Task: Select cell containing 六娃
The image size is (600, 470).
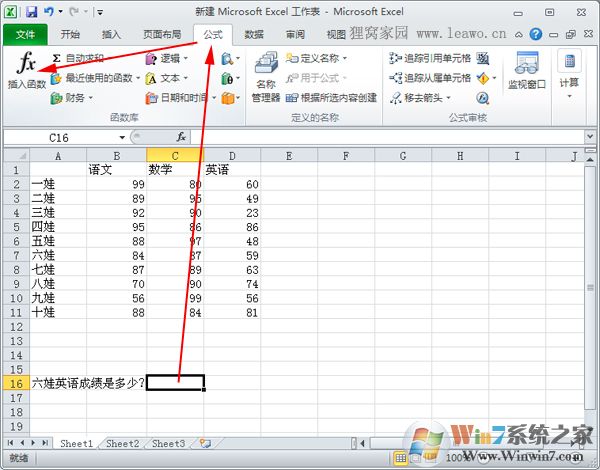Action: click(58, 255)
